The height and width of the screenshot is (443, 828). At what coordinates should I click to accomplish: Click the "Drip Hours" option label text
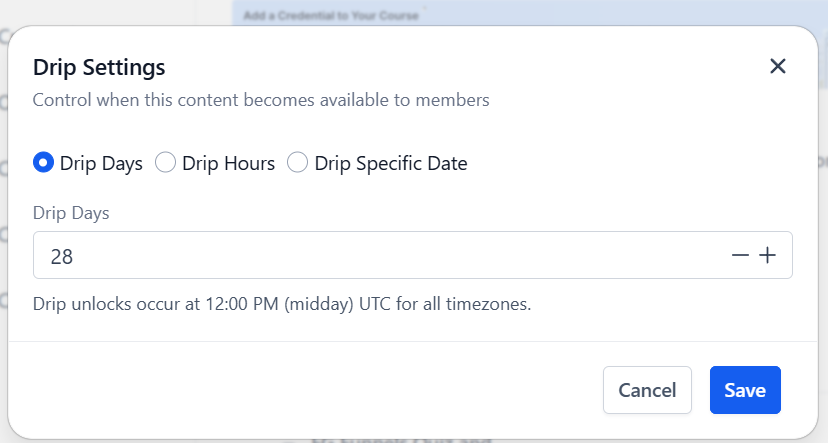pos(229,164)
